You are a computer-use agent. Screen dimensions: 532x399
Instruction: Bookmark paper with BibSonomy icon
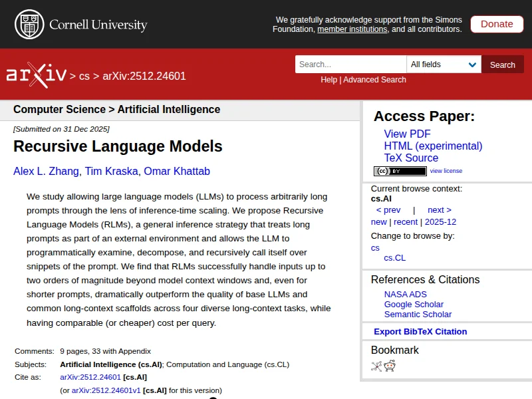coord(376,366)
